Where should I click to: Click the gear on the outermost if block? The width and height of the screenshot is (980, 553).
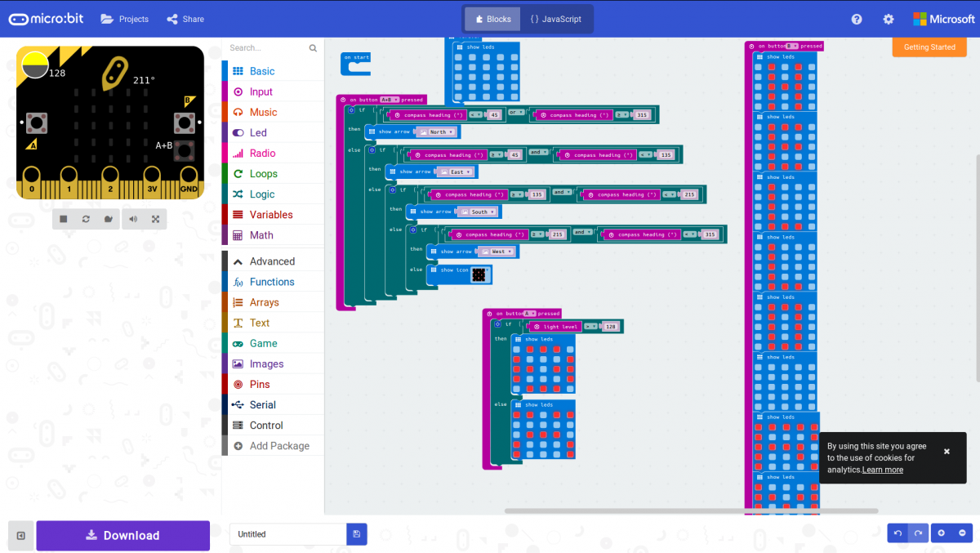tap(351, 109)
